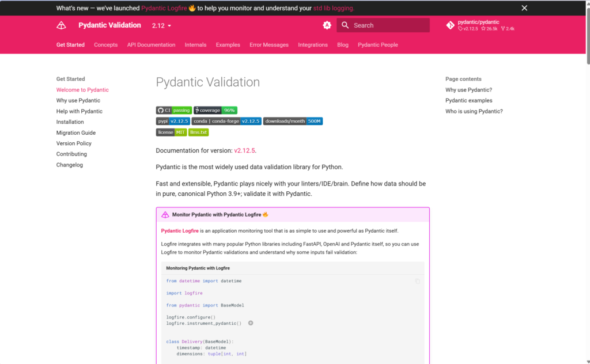
Task: Click the conda-forge version badge
Action: tap(226, 121)
